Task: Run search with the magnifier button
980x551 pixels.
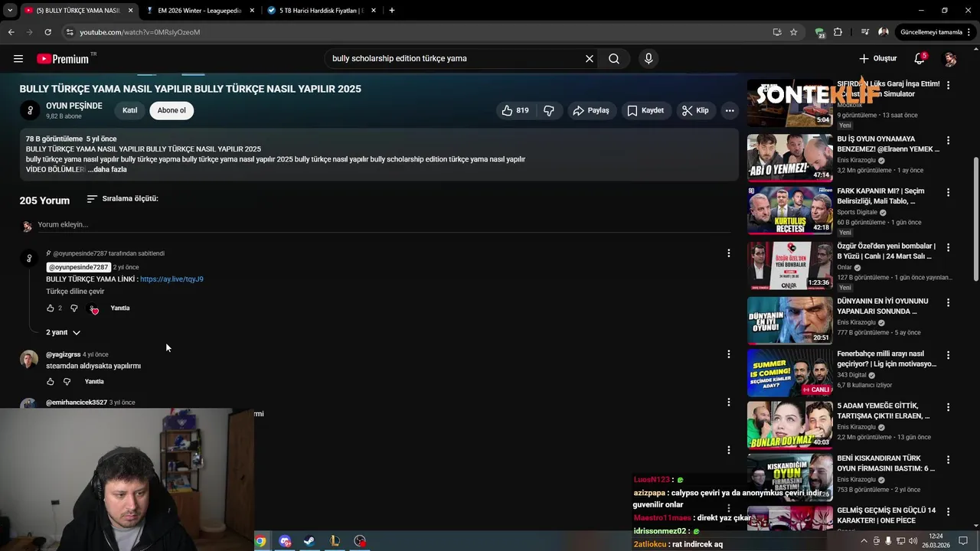Action: (614, 58)
